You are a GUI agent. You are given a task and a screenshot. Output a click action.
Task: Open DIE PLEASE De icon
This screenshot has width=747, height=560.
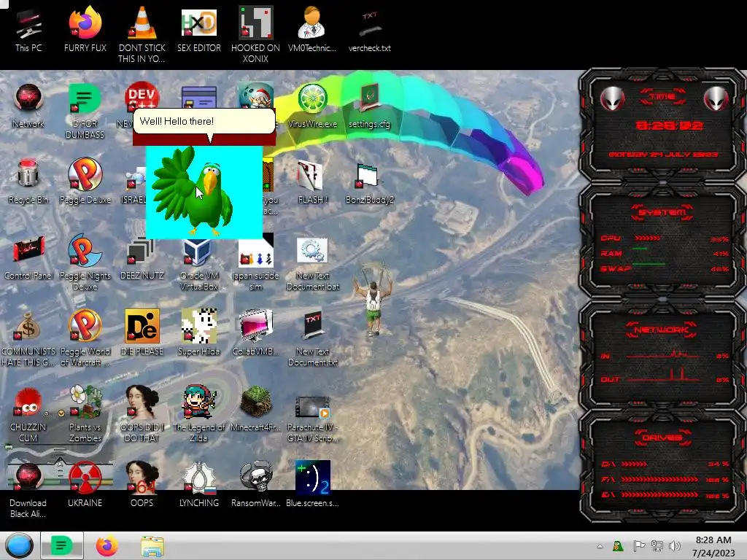[x=142, y=332]
